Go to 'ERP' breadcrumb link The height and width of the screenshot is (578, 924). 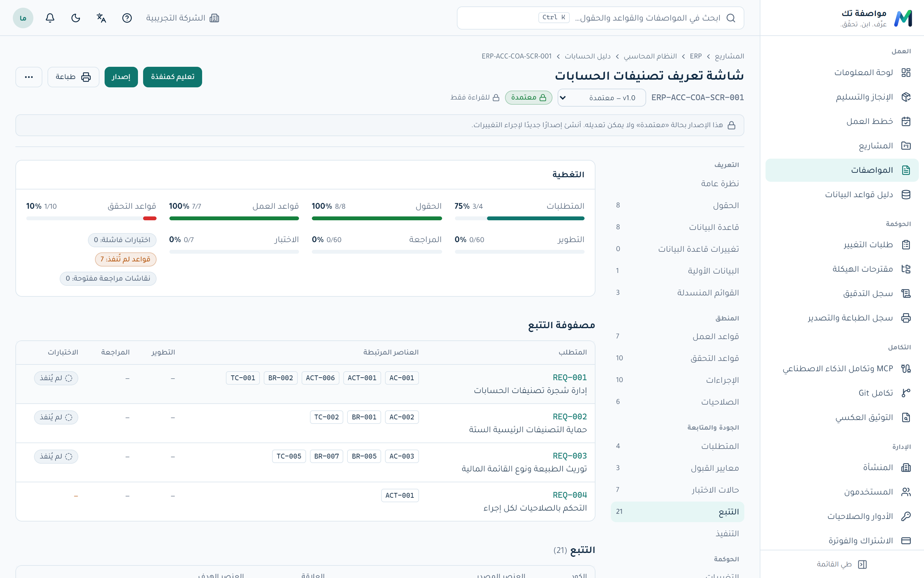(696, 56)
